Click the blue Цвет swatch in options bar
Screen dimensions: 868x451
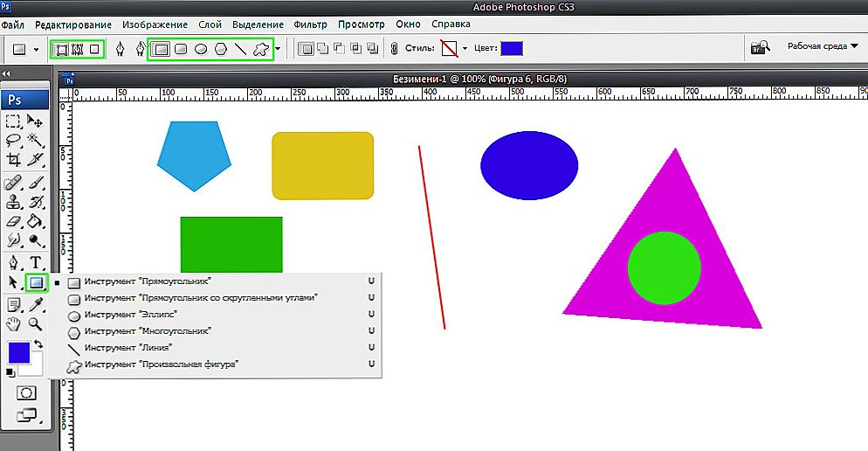[512, 48]
